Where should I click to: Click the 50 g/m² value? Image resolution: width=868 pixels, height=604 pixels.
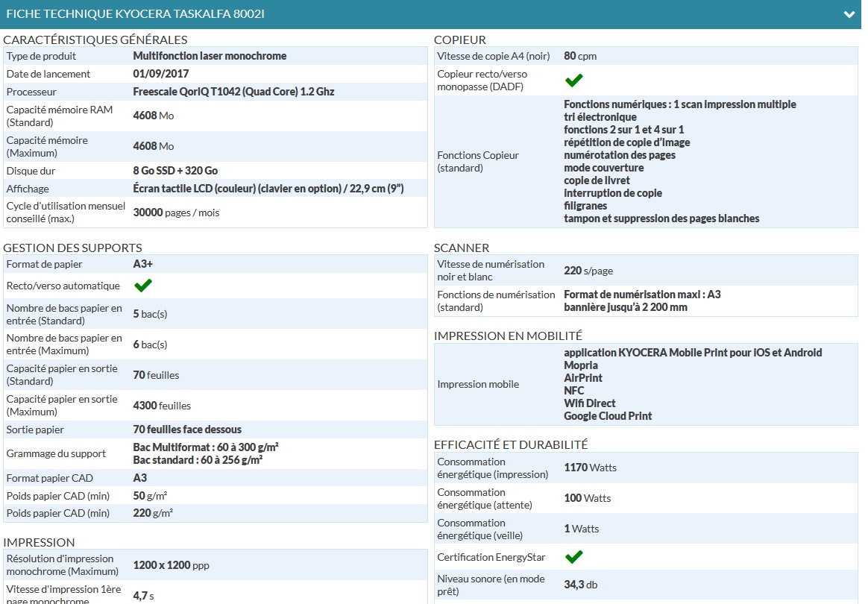point(150,496)
